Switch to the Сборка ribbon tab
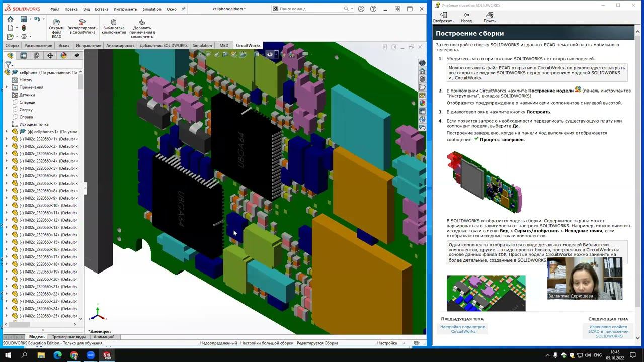The width and height of the screenshot is (644, 362). pos(12,45)
